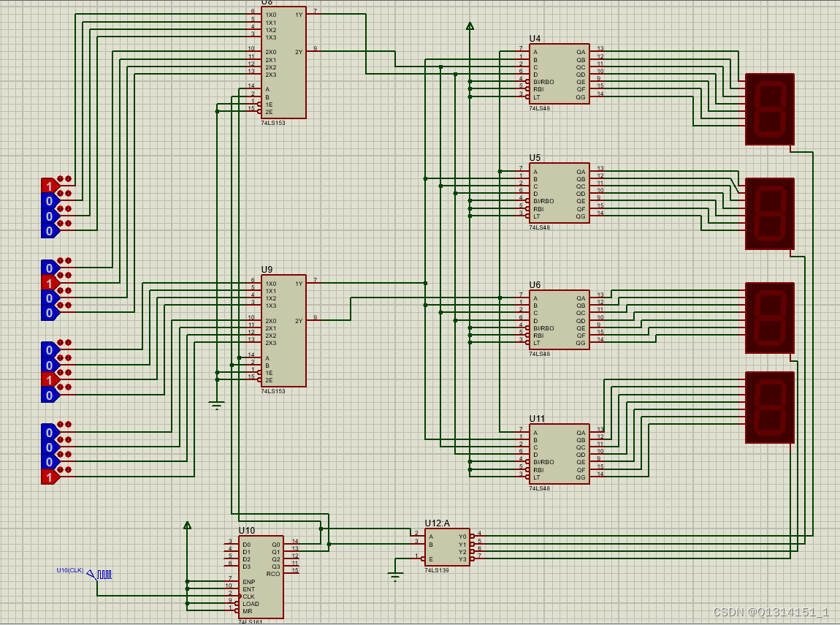Click the U5 reference label
The width and height of the screenshot is (840, 625).
coord(535,158)
